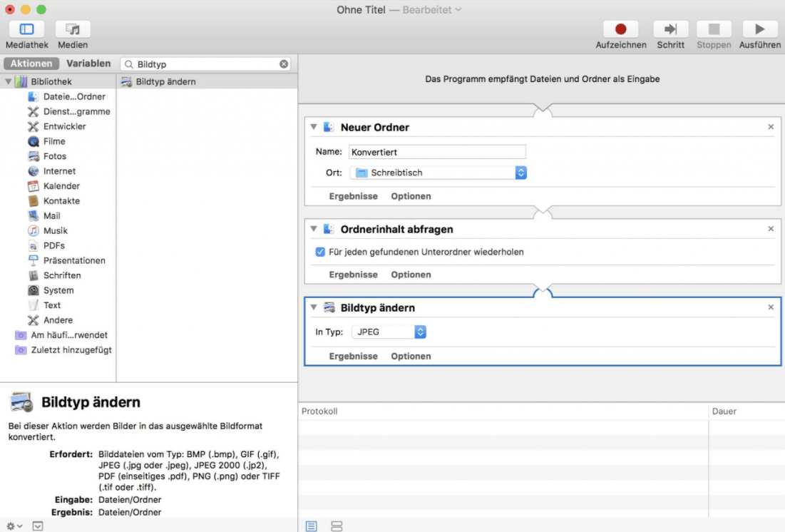785x532 pixels.
Task: Show Optionen of Neuer Ordner
Action: pos(411,196)
